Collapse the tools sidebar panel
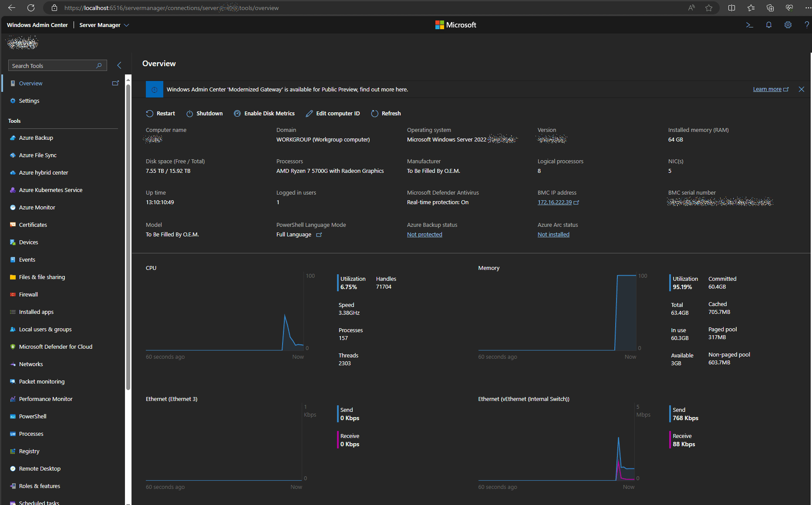812x505 pixels. coord(119,65)
